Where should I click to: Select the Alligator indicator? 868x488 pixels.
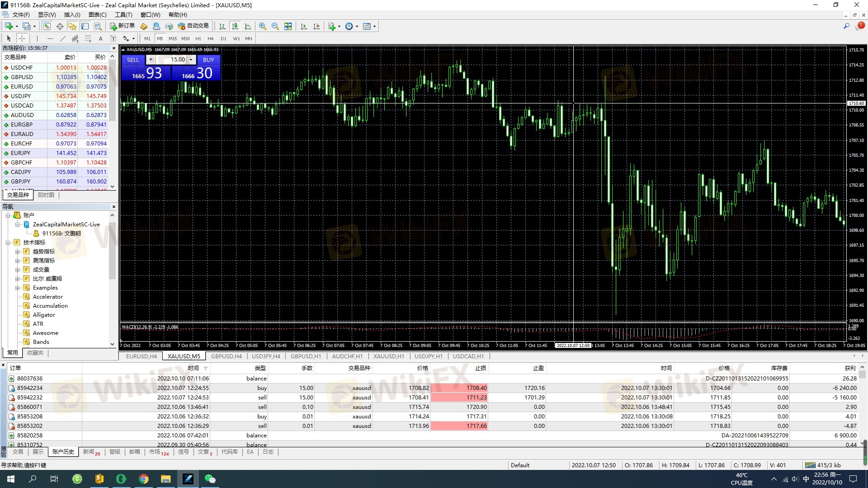pos(44,315)
